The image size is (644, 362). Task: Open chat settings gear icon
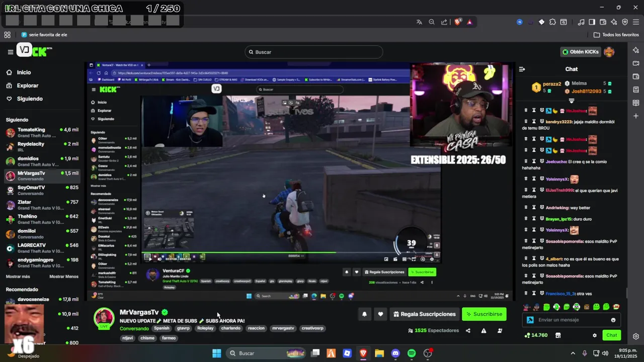tap(594, 335)
